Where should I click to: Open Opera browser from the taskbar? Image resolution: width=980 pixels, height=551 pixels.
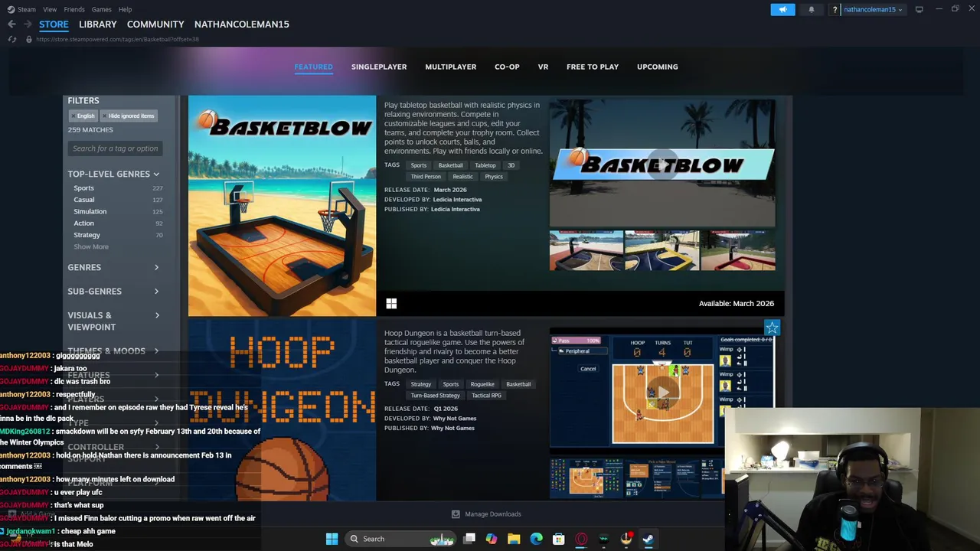[581, 539]
